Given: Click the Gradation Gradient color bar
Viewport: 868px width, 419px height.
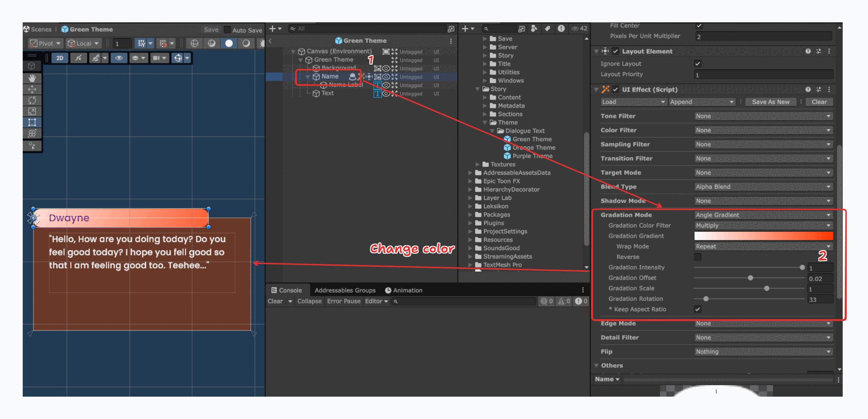Looking at the screenshot, I should pyautogui.click(x=763, y=236).
